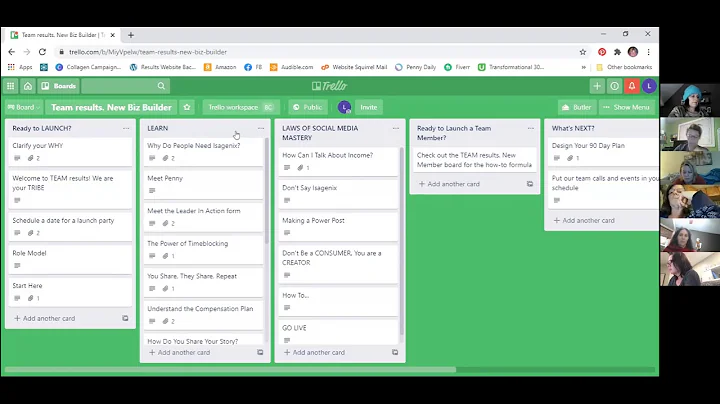Add another card in What's NEXT? list
Viewport: 720px width, 404px height.
point(584,220)
